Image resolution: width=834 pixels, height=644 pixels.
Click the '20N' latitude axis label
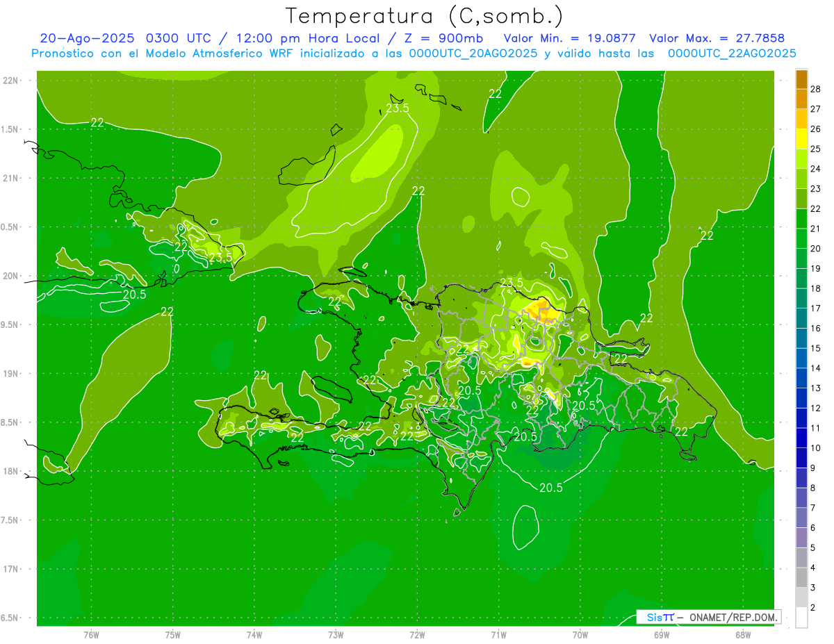coord(10,276)
